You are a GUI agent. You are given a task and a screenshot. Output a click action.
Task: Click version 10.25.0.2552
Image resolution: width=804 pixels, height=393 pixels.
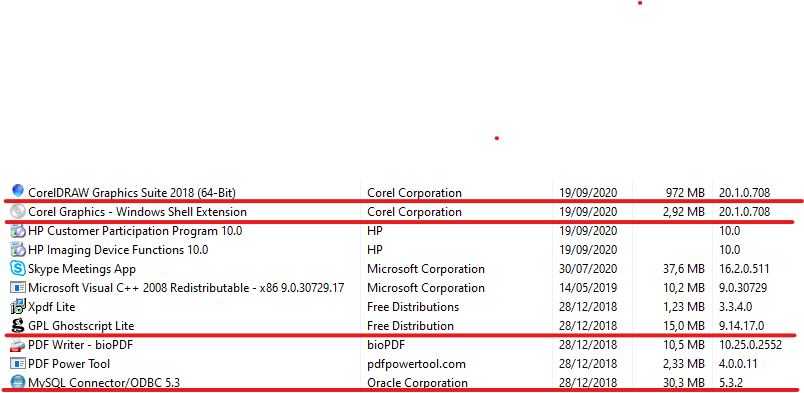coord(751,345)
